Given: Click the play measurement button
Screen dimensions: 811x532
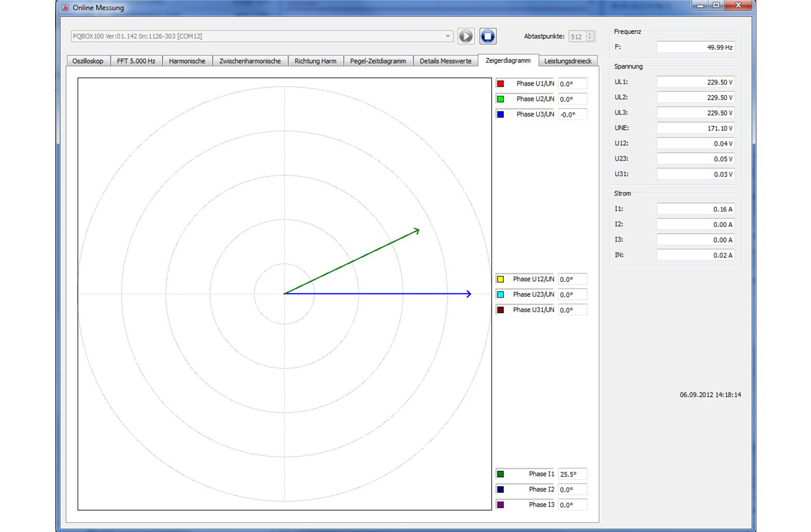Looking at the screenshot, I should tap(466, 36).
